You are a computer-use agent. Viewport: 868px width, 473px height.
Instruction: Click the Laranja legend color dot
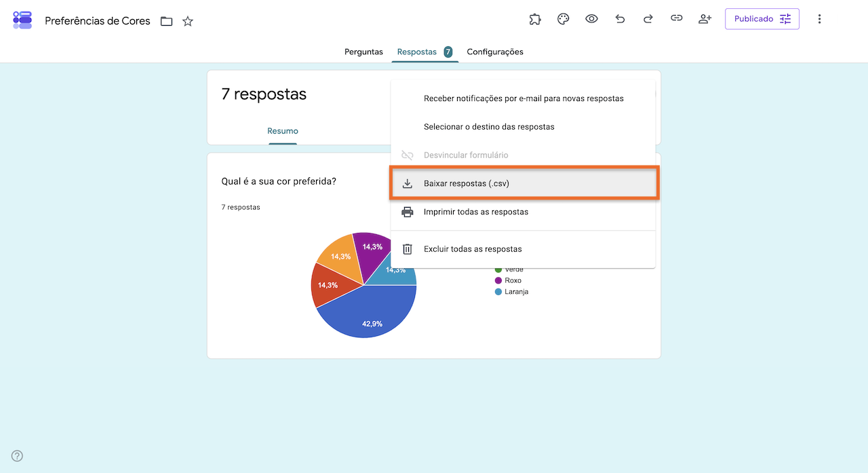[x=498, y=292]
